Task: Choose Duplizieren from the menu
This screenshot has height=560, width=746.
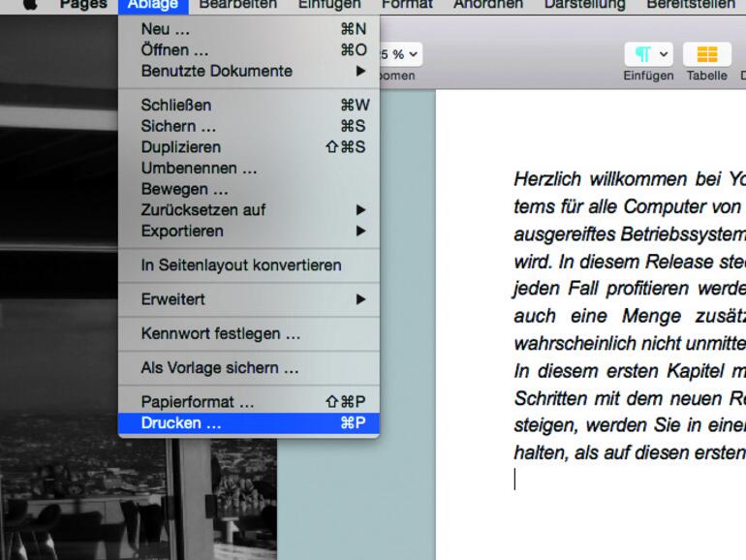Action: tap(249, 147)
